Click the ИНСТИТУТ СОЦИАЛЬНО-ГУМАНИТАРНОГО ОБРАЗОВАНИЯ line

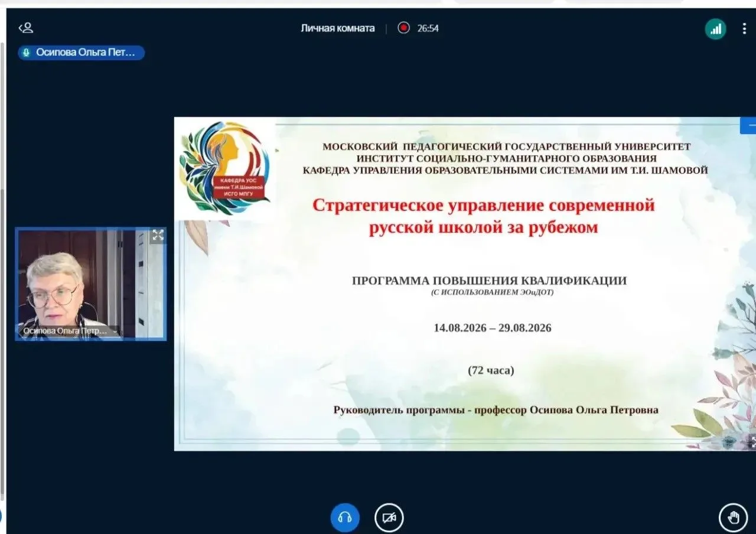506,158
